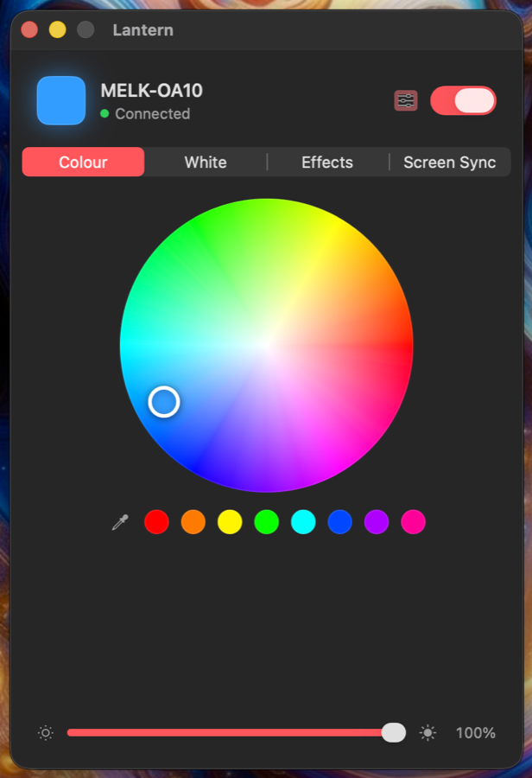Click the 100% brightness value
This screenshot has height=778, width=532.
click(x=476, y=733)
